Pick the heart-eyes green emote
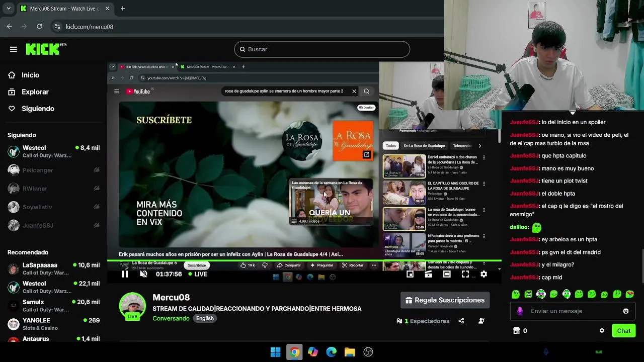 tap(630, 294)
